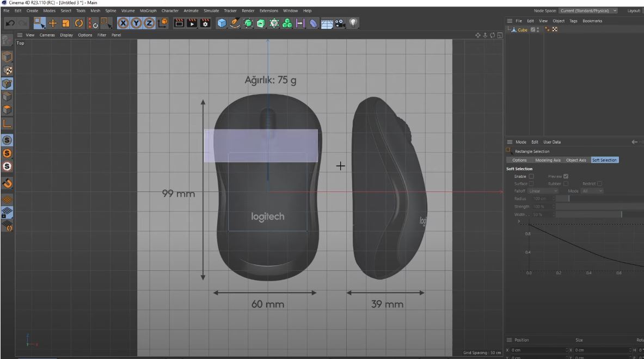Toggle the Y axis lock
The width and height of the screenshot is (644, 359).
136,23
